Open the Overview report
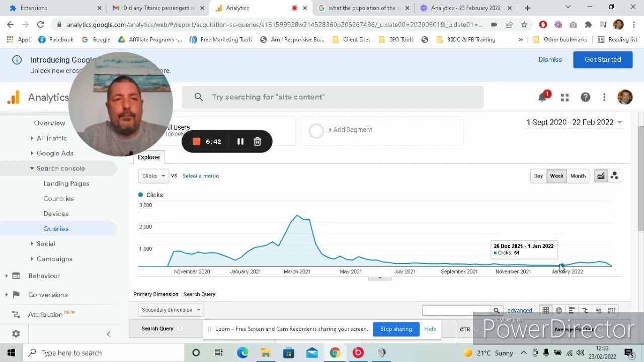Viewport: 644px width, 362px height. click(x=49, y=123)
